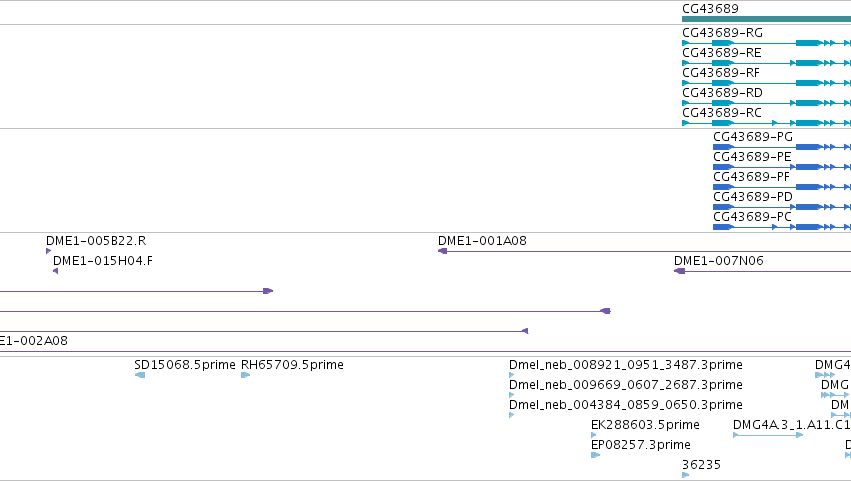This screenshot has width=851, height=481.
Task: Click the 36235 feature label
Action: click(701, 465)
